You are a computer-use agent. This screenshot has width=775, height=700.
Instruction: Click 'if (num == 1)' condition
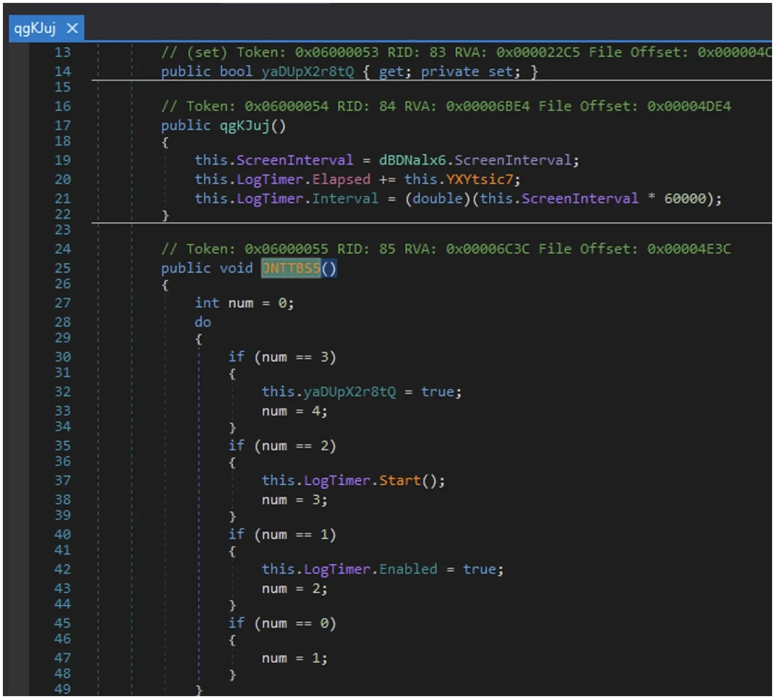pos(282,535)
